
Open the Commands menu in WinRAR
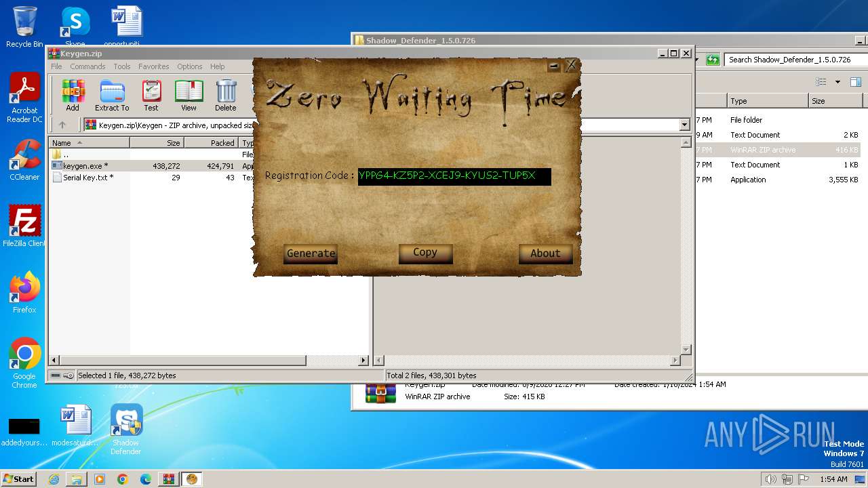[x=87, y=66]
